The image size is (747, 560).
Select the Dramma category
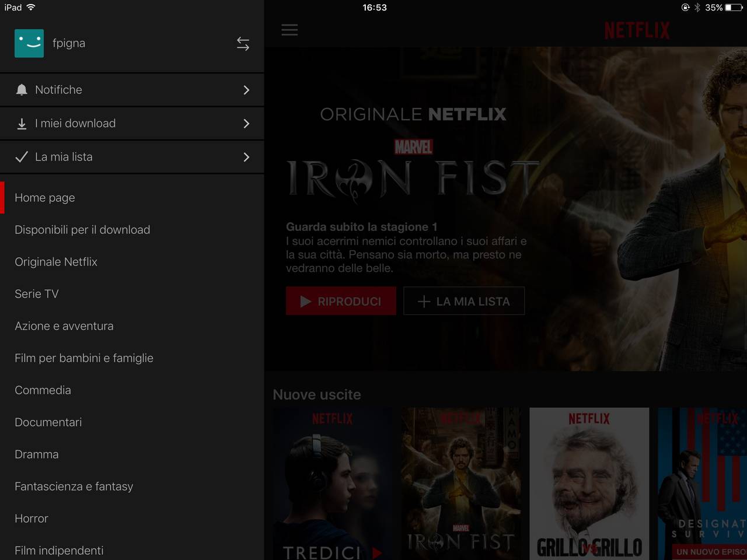(x=132, y=454)
